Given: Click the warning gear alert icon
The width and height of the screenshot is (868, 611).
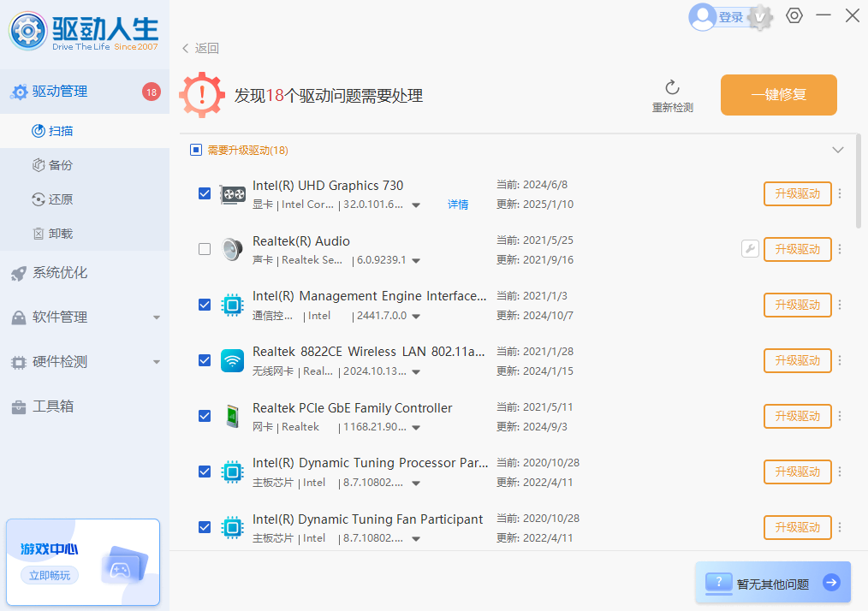Looking at the screenshot, I should click(202, 95).
